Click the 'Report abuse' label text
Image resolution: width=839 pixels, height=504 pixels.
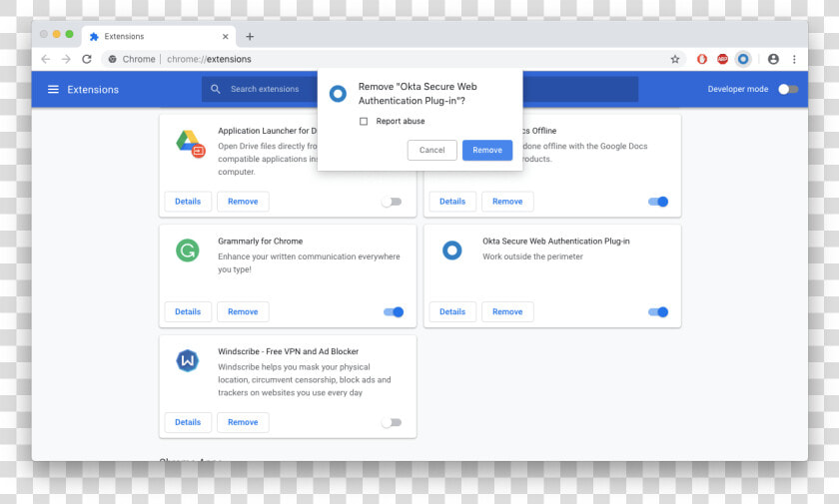[401, 122]
